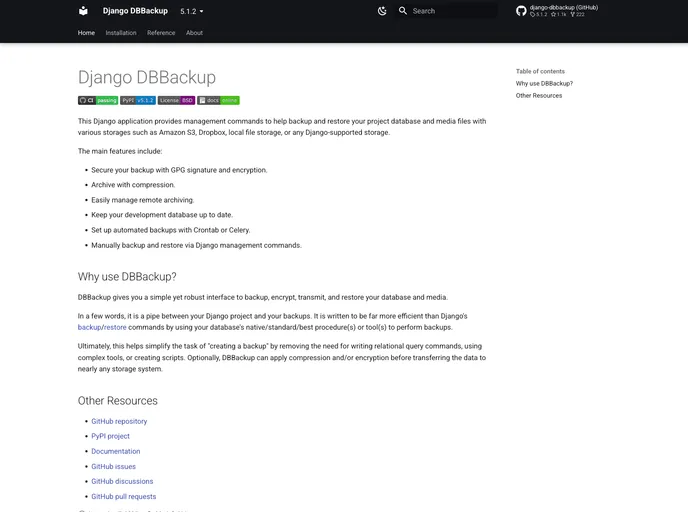The image size is (688, 512).
Task: Jump to Why use DBBackup? in contents
Action: pyautogui.click(x=544, y=84)
